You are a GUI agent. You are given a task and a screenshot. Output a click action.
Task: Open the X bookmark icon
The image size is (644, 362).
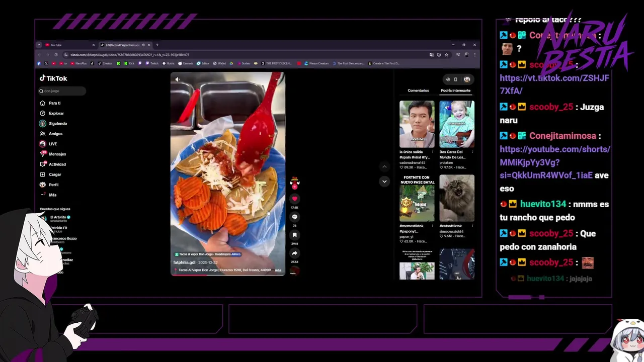[46, 63]
